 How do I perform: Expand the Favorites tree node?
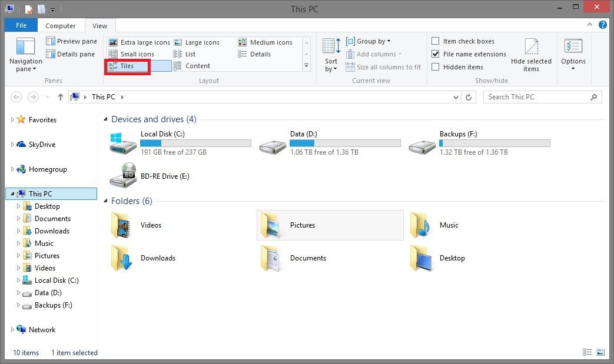(13, 120)
